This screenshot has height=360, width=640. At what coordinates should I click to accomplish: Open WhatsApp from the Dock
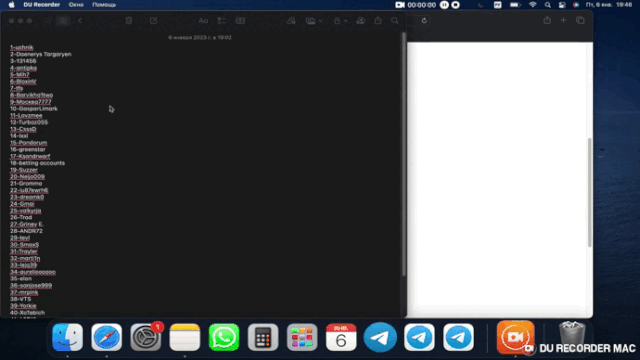point(224,337)
